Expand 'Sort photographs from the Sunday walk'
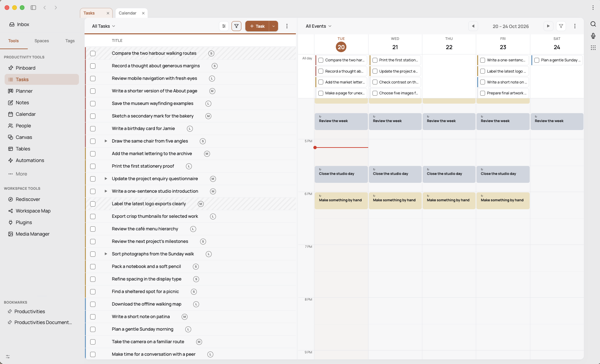The height and width of the screenshot is (364, 600). point(106,254)
